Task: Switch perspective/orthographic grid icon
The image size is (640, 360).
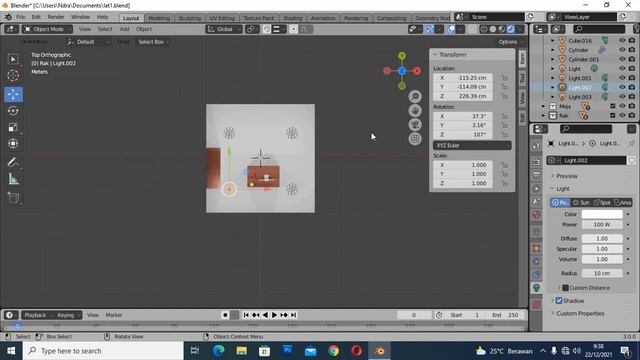Action: [x=415, y=139]
